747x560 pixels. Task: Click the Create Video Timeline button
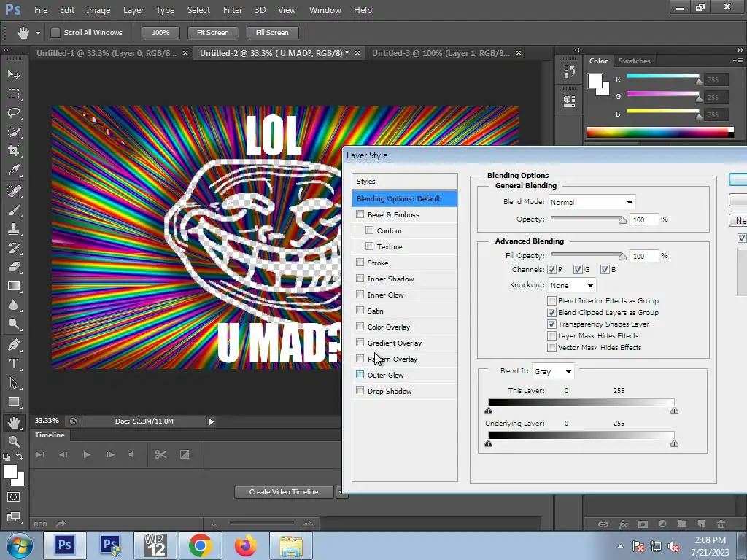(284, 492)
